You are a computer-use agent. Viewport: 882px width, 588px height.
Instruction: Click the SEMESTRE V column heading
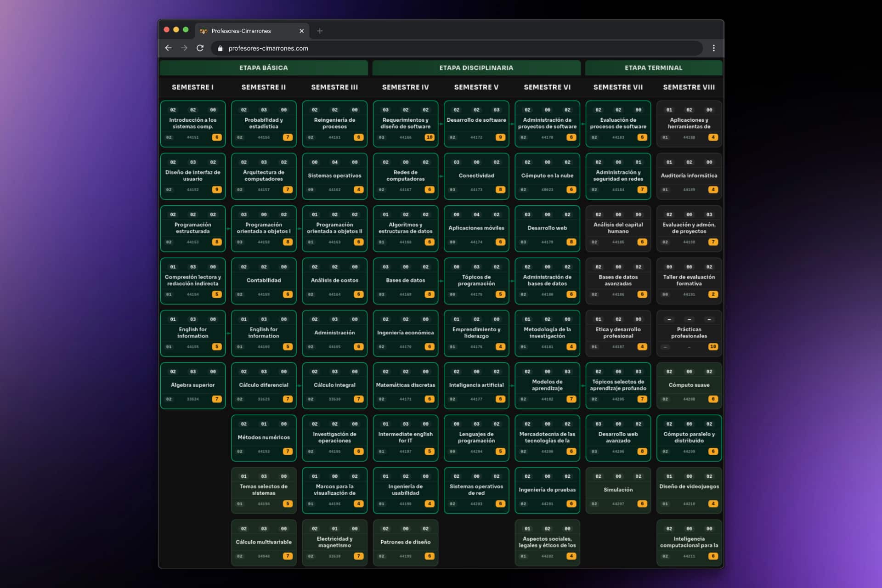476,87
